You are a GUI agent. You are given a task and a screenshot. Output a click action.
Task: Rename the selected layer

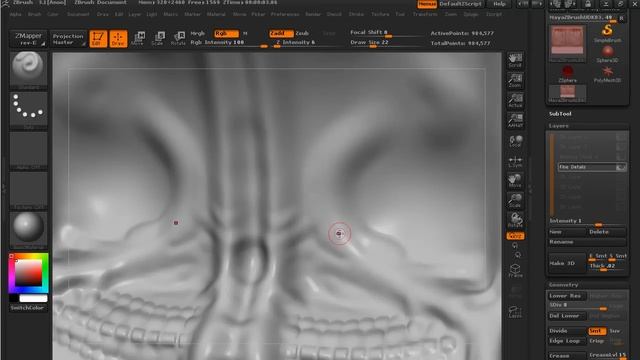(587, 242)
